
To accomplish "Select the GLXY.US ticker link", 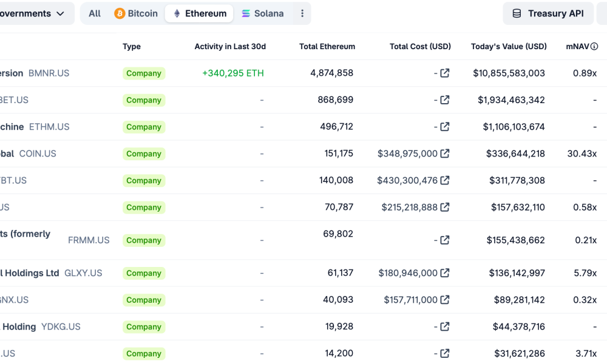I will 84,273.
